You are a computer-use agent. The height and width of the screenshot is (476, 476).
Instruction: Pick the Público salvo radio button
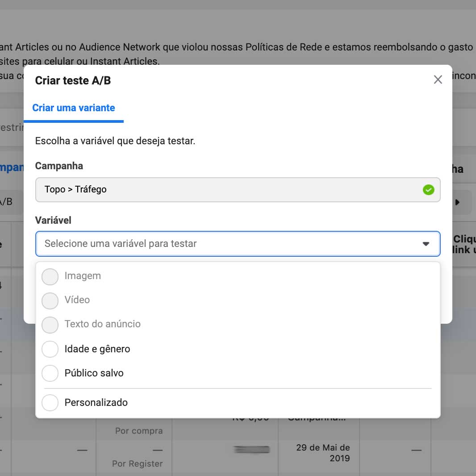point(50,373)
